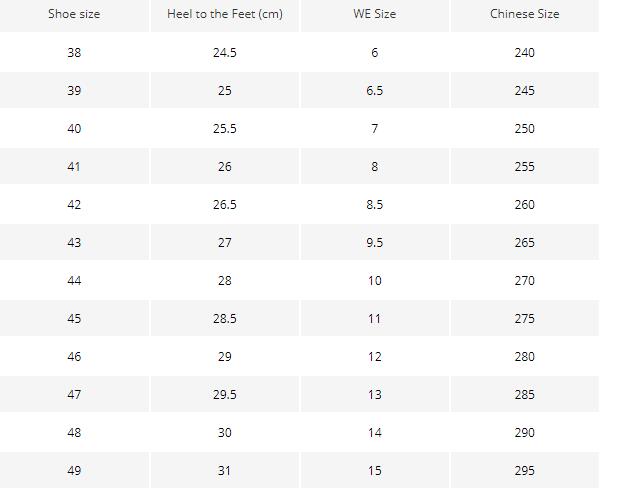Select the WE size 8.5 cell
Image resolution: width=618 pixels, height=491 pixels.
(375, 204)
